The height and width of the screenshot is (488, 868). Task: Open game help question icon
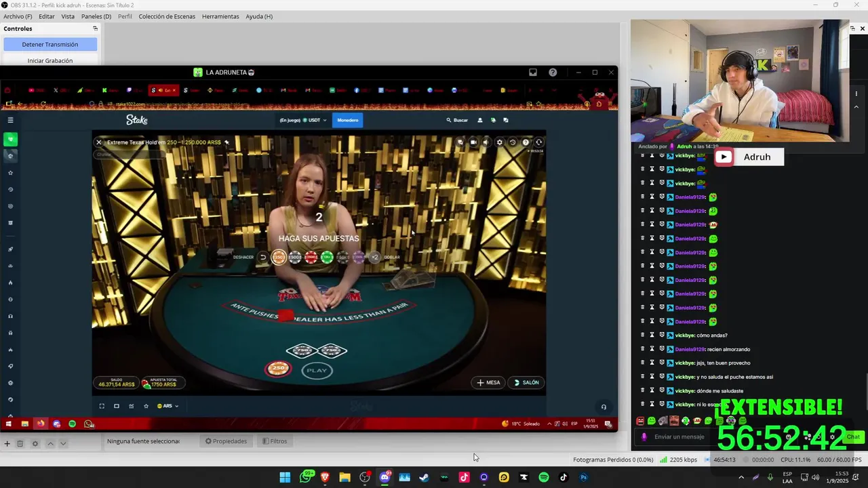point(526,142)
